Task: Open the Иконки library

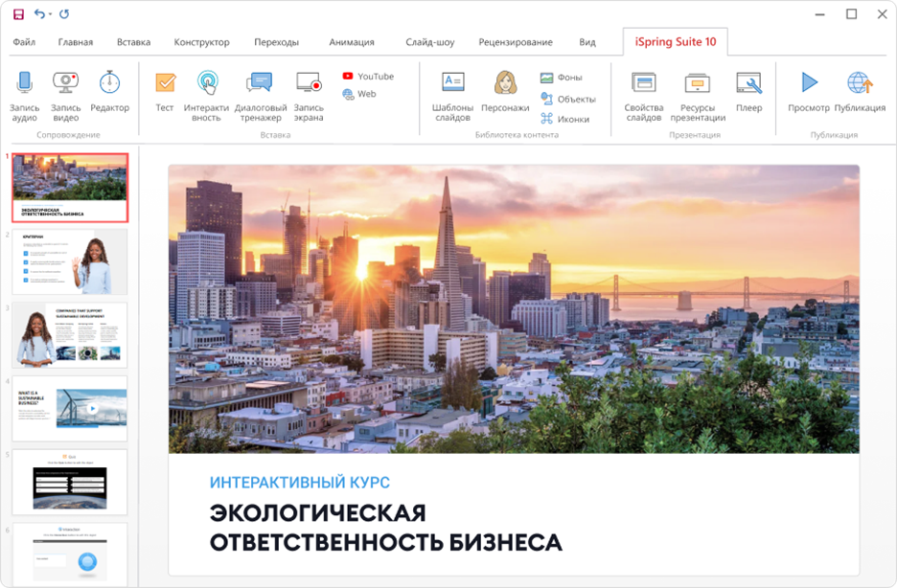Action: click(564, 119)
